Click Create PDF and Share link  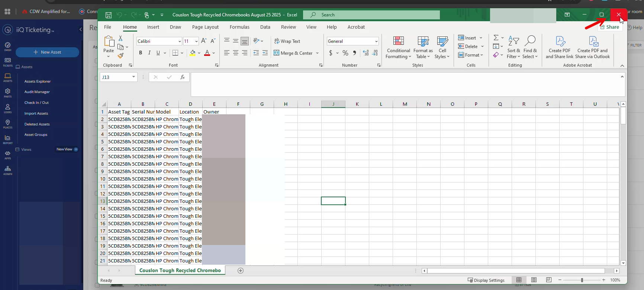tap(560, 48)
